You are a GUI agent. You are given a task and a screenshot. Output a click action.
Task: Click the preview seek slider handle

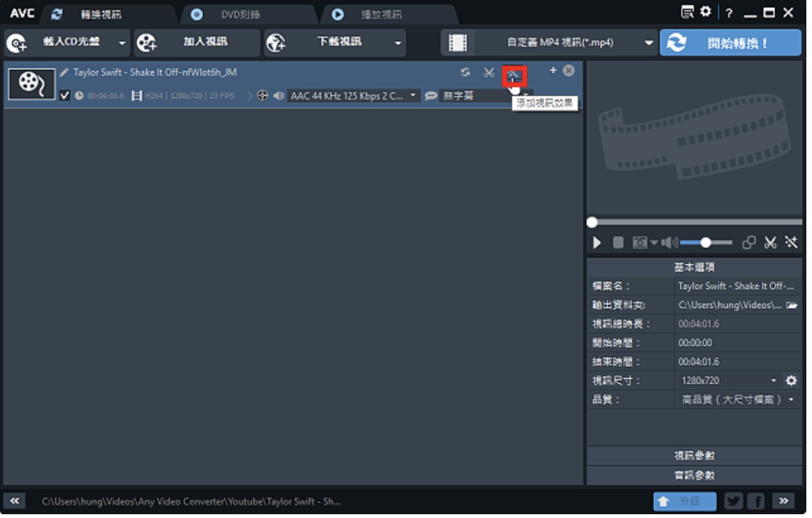pyautogui.click(x=592, y=222)
